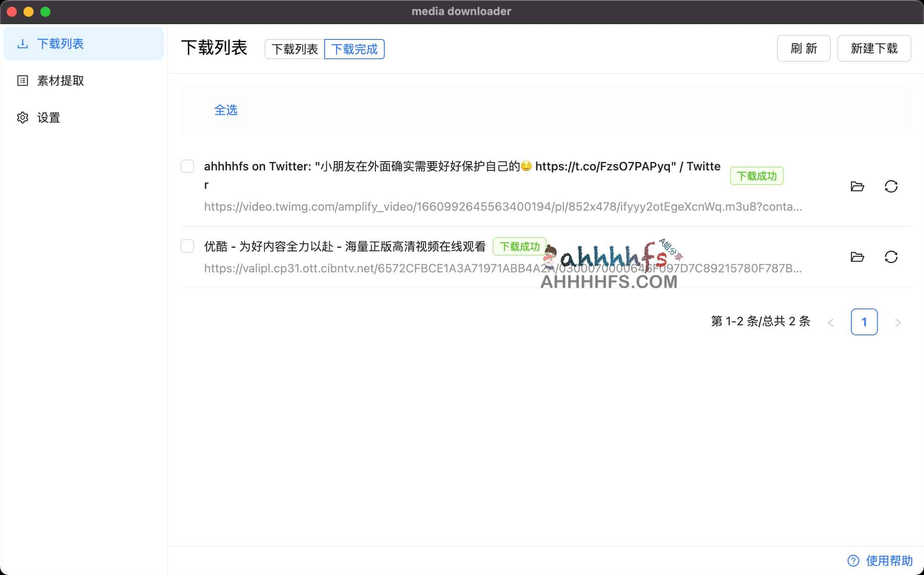924x575 pixels.
Task: Open folder location for the 优酷 download
Action: (x=858, y=257)
